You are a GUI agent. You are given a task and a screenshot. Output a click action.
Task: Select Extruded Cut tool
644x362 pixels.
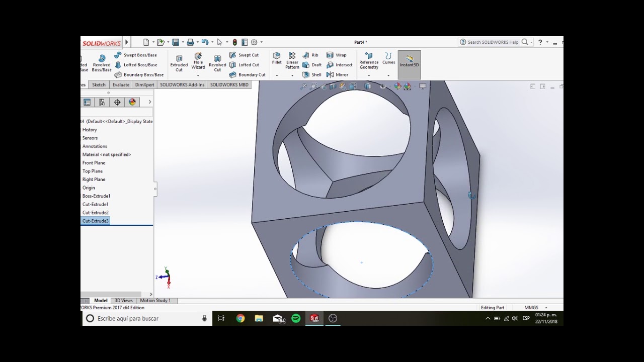(179, 63)
